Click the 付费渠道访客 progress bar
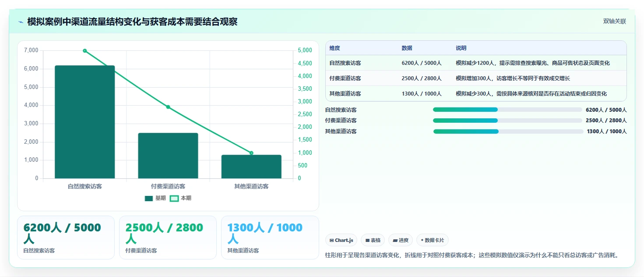This screenshot has width=644, height=277. pyautogui.click(x=507, y=121)
